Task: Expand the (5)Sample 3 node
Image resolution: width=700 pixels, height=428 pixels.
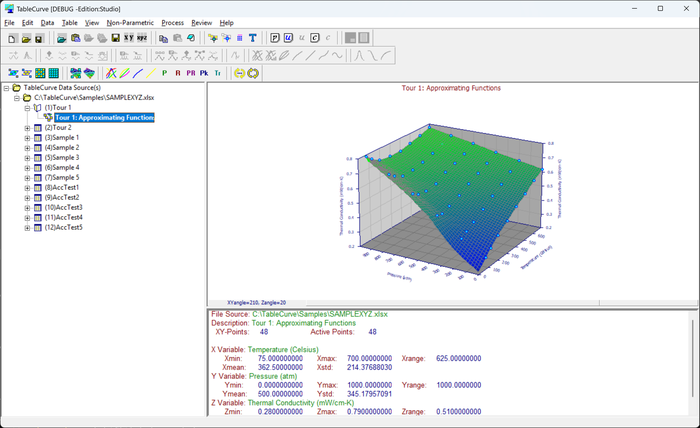Action: click(27, 158)
